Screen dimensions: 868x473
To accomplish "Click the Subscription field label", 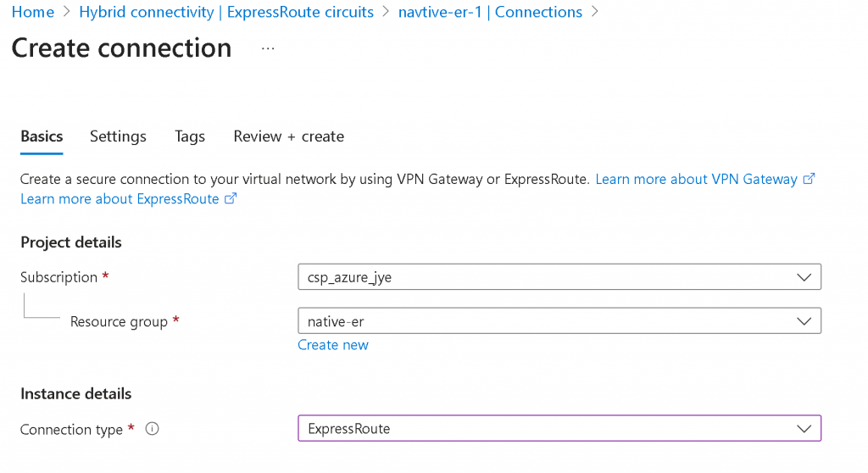I will 58,277.
